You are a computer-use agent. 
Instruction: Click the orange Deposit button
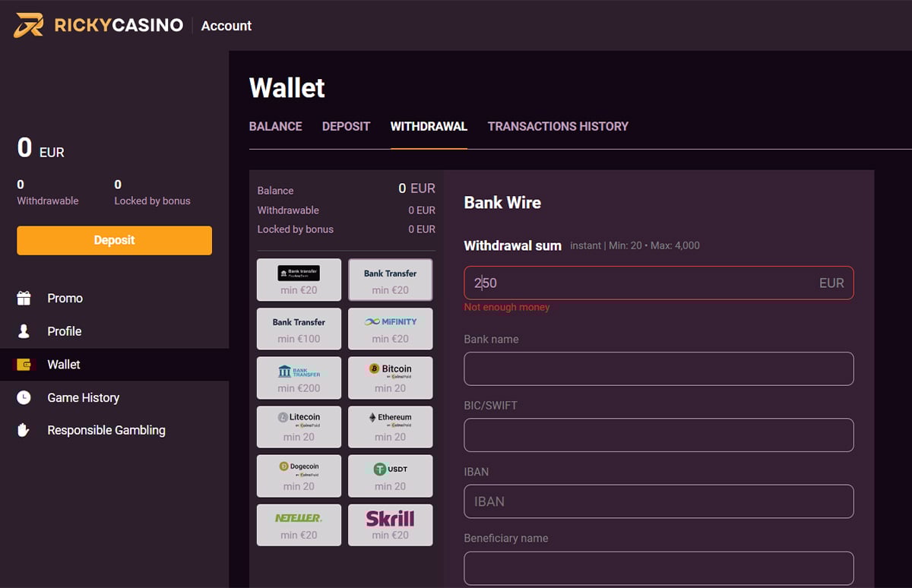click(x=114, y=240)
